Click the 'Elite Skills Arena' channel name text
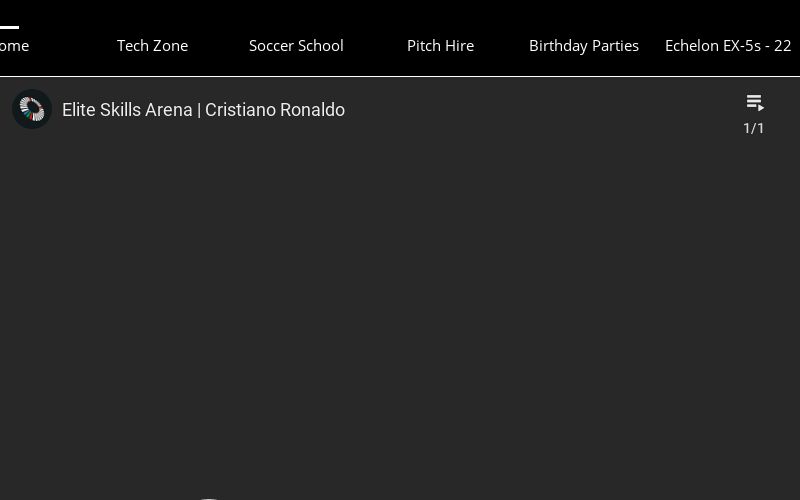This screenshot has width=800, height=500. pyautogui.click(x=127, y=110)
